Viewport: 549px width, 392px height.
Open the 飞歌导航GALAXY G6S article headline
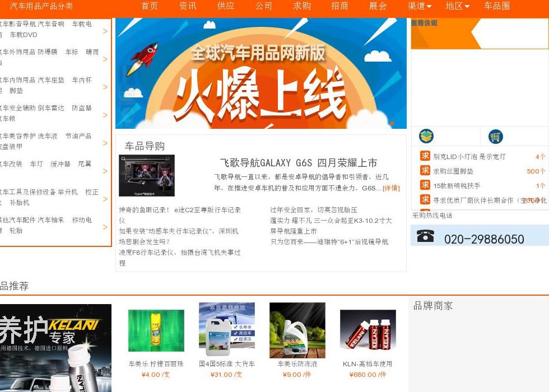pyautogui.click(x=298, y=163)
